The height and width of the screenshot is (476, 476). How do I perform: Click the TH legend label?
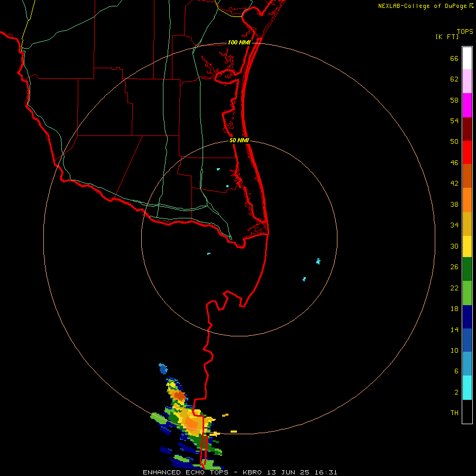point(454,413)
